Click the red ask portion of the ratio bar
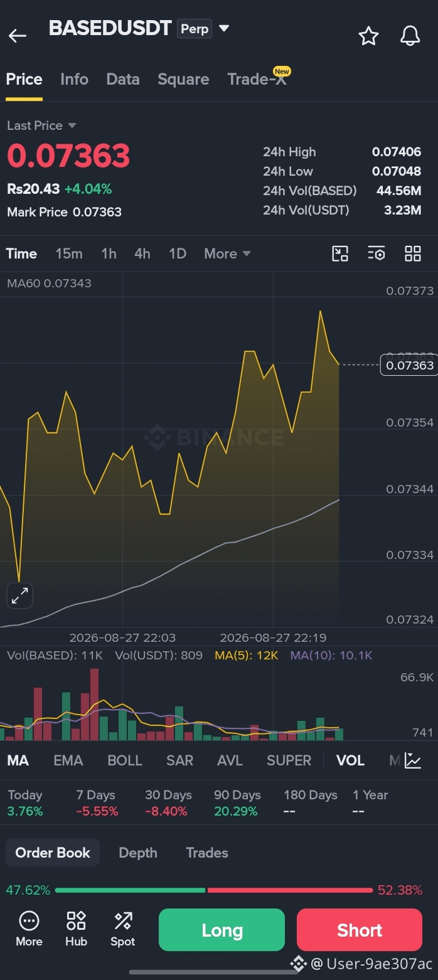Image resolution: width=438 pixels, height=980 pixels. [x=290, y=890]
